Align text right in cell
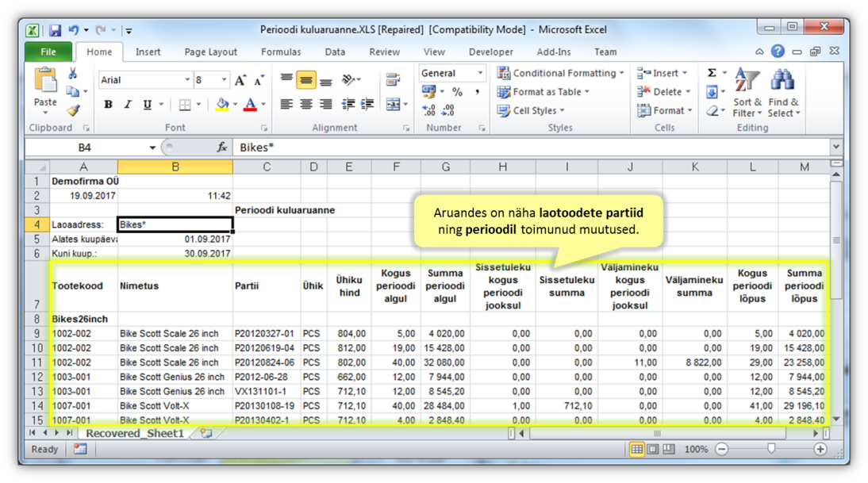This screenshot has height=483, width=868. pos(326,104)
